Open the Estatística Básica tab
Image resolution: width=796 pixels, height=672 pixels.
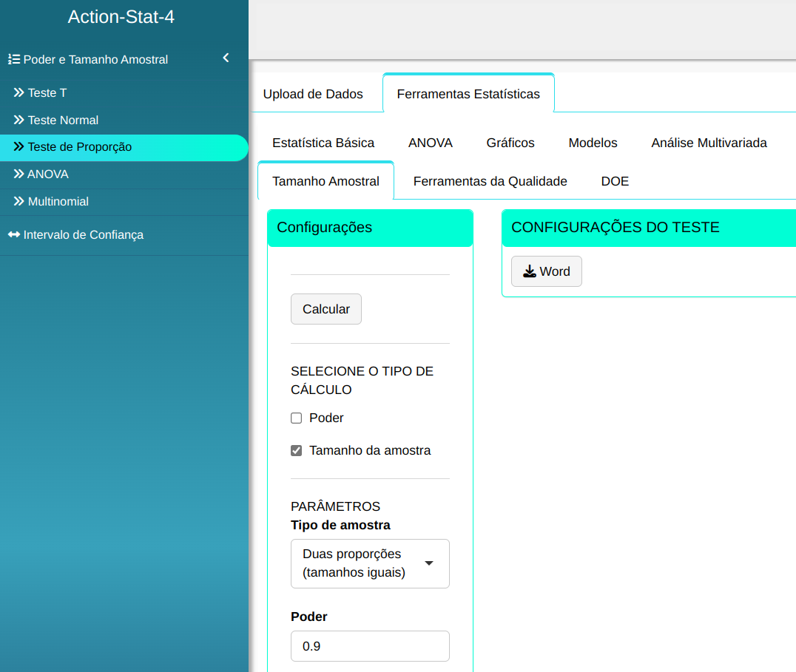coord(323,143)
